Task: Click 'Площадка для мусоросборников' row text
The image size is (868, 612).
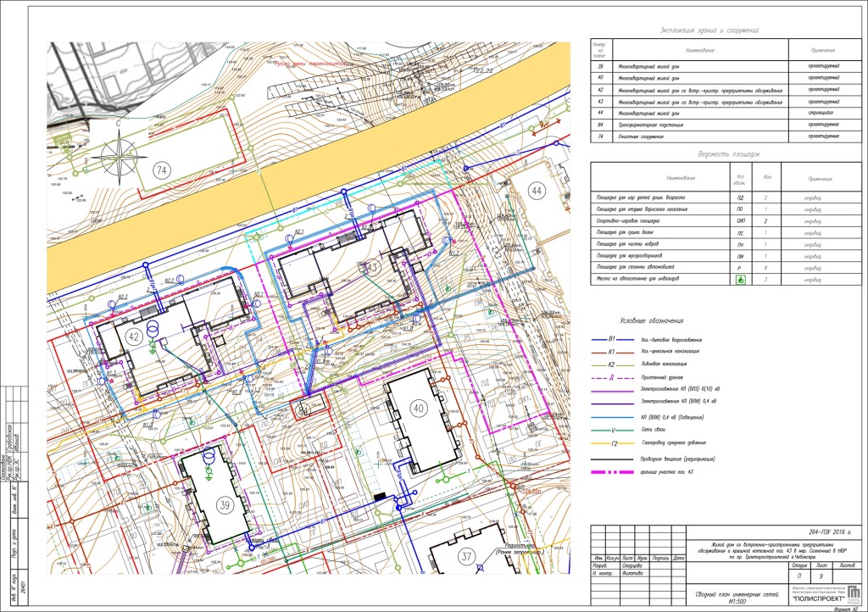Action: (629, 256)
